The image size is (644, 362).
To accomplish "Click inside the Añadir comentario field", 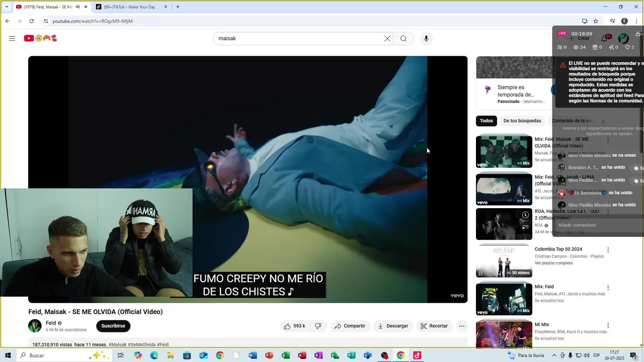I will pos(599,225).
